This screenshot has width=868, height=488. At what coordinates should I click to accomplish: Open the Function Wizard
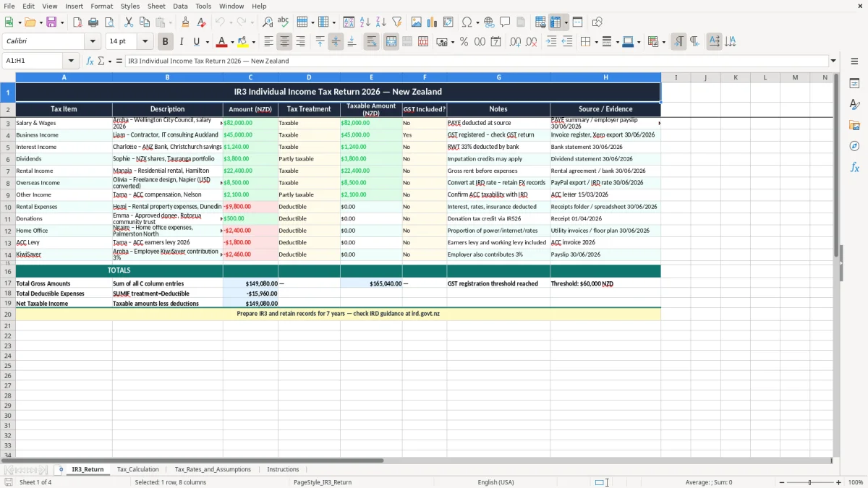click(x=90, y=61)
